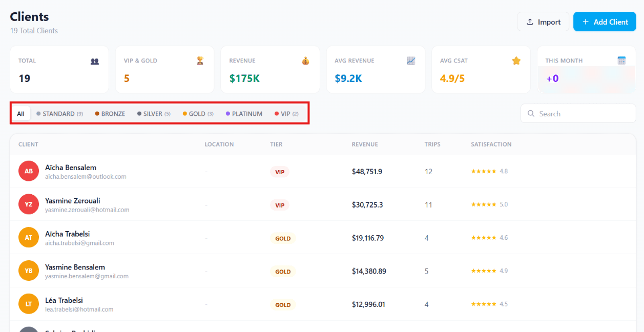Filter clients by Bronze tier
This screenshot has height=332, width=644.
pyautogui.click(x=110, y=114)
